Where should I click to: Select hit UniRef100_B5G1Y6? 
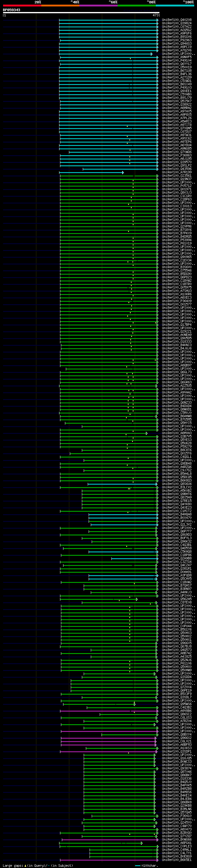pyautogui.click(x=177, y=629)
